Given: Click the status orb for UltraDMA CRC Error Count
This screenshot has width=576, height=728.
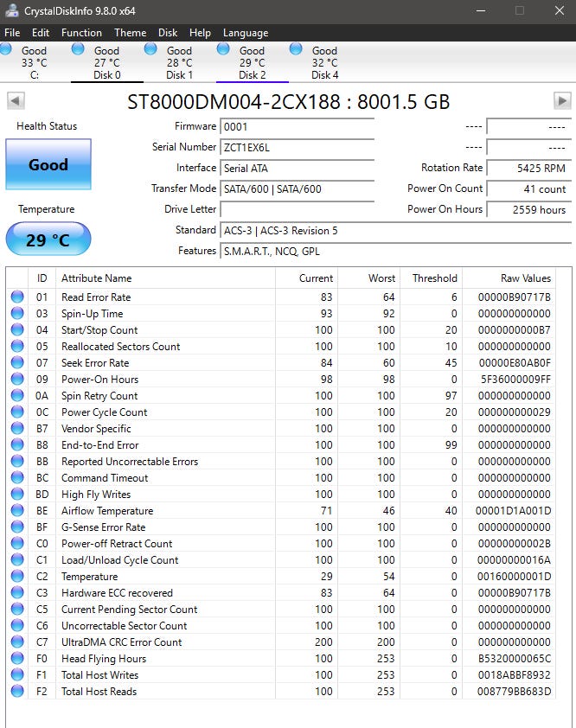Looking at the screenshot, I should coord(17,642).
